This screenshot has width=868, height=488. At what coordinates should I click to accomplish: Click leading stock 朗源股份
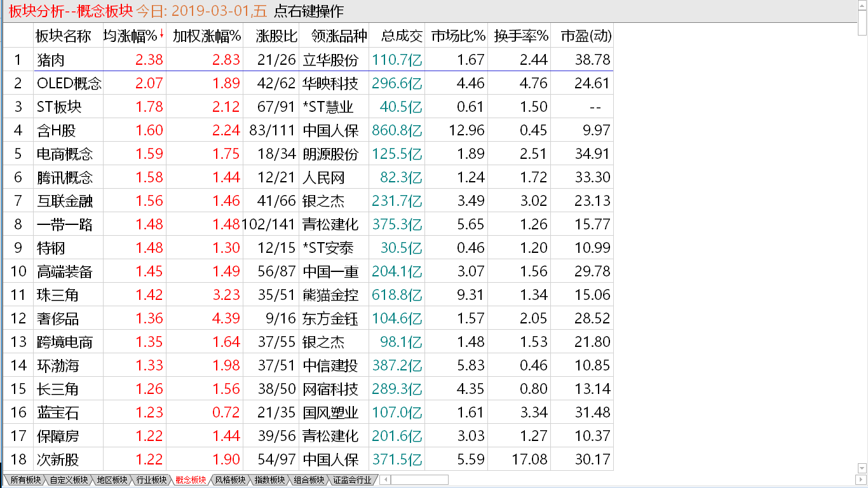(330, 154)
